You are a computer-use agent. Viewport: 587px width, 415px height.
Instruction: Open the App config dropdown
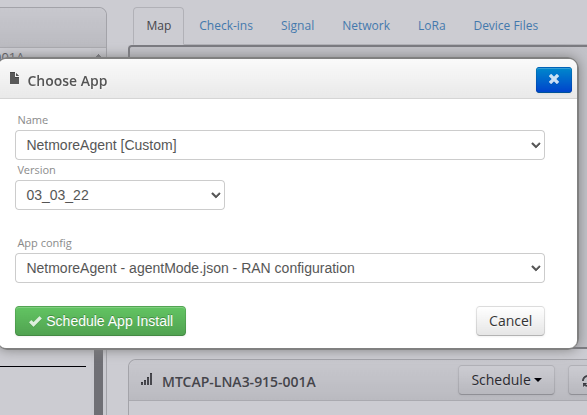pyautogui.click(x=280, y=268)
